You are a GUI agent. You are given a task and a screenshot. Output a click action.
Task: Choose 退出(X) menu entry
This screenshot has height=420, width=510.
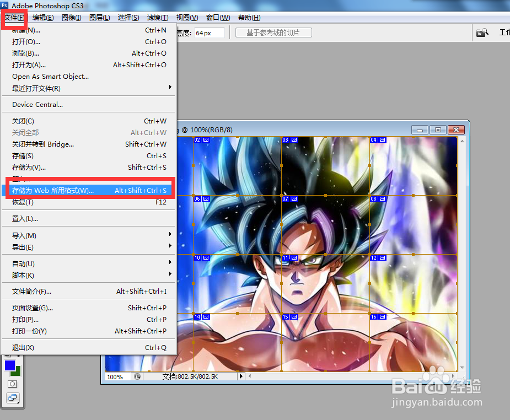89,348
